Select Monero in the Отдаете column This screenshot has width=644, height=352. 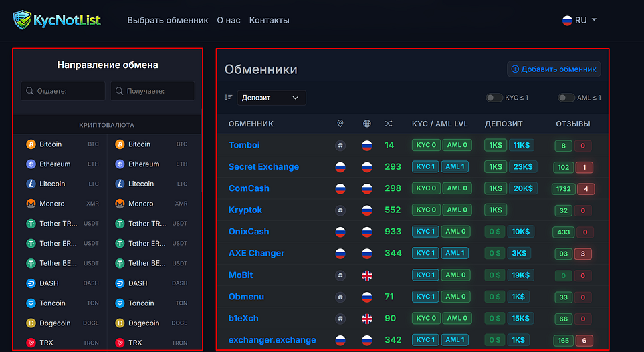(62, 204)
